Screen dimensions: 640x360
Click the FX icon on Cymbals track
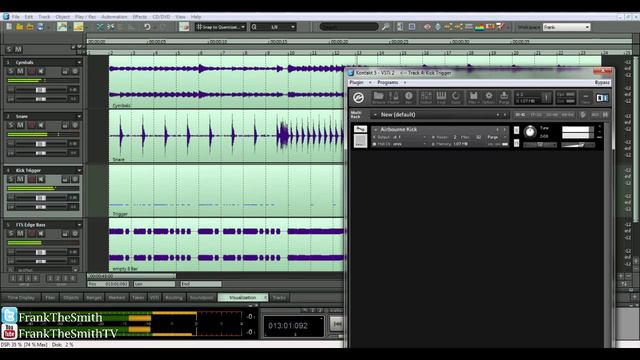(x=75, y=71)
